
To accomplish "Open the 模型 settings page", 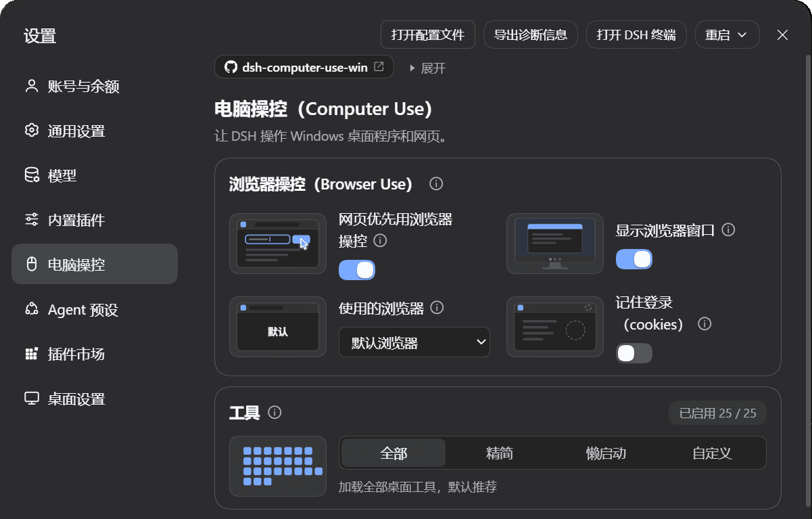I will (x=95, y=175).
